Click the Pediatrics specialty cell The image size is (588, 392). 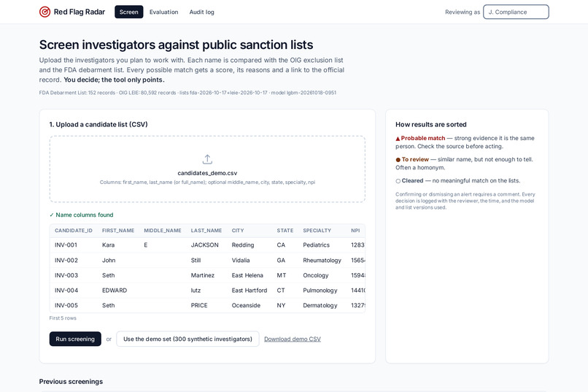(316, 245)
